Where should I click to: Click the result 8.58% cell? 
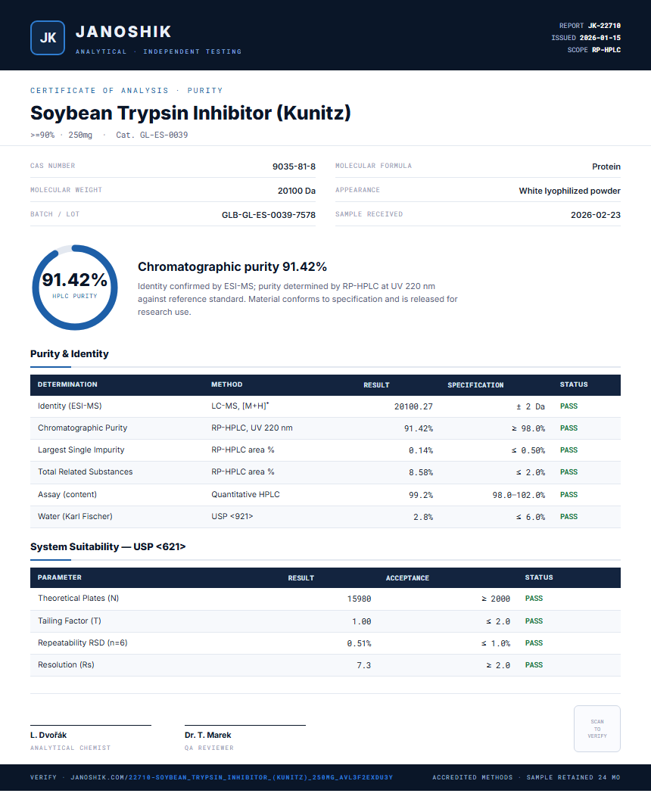421,472
